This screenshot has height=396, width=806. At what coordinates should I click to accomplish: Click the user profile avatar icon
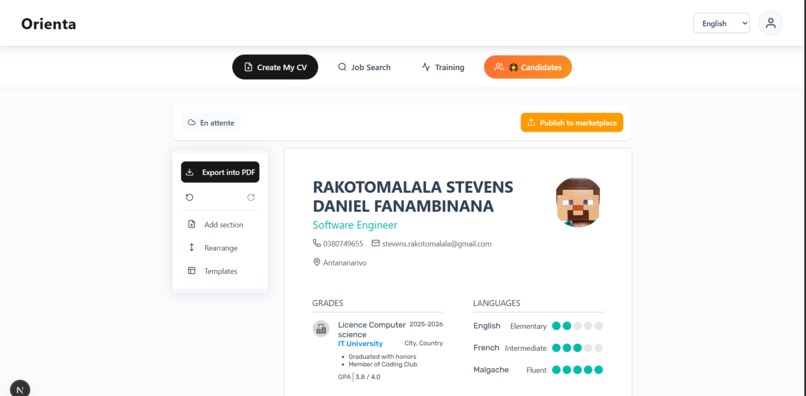tap(770, 23)
